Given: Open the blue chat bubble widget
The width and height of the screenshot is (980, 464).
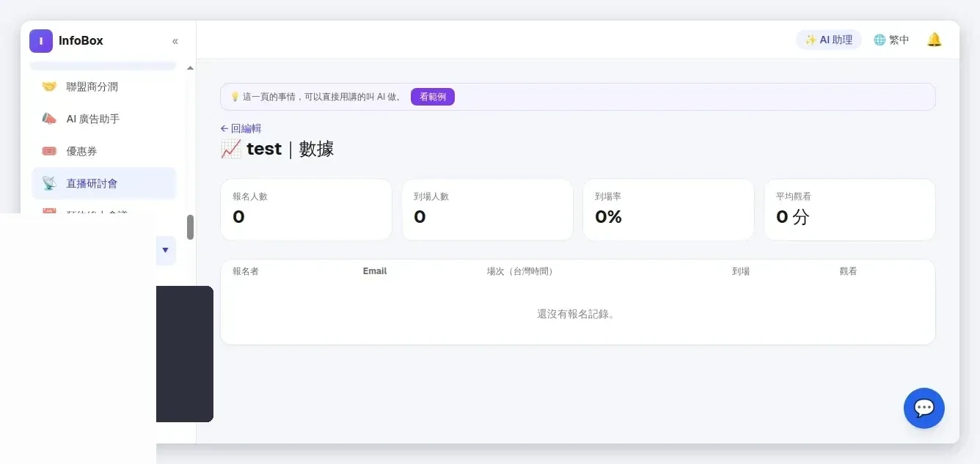Looking at the screenshot, I should (924, 408).
